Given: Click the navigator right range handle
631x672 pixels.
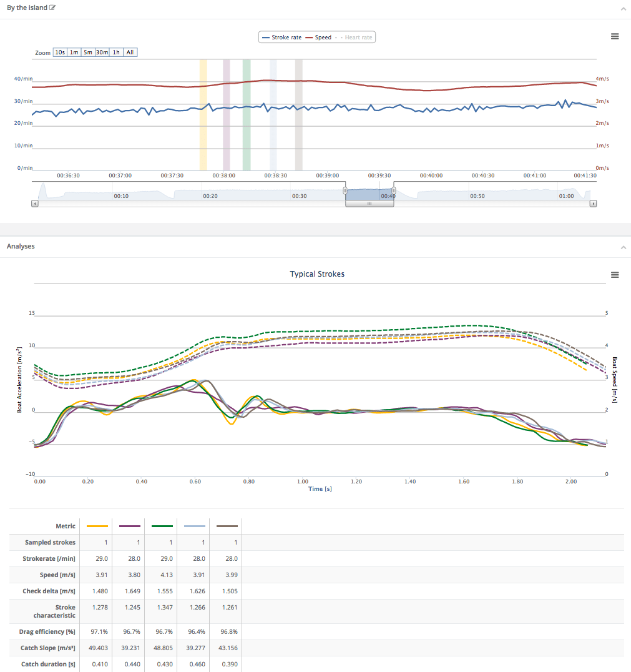Looking at the screenshot, I should pyautogui.click(x=394, y=190).
